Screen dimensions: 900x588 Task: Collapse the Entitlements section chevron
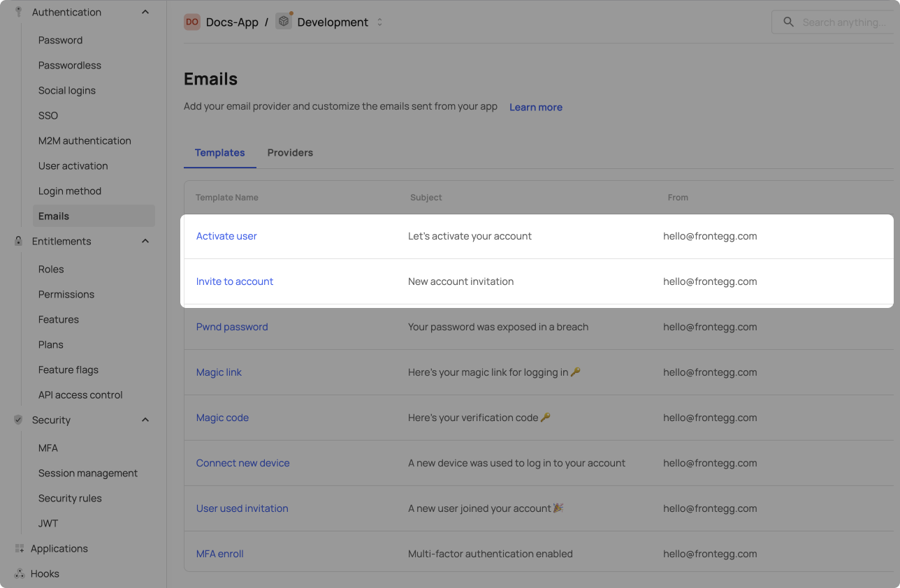tap(145, 241)
